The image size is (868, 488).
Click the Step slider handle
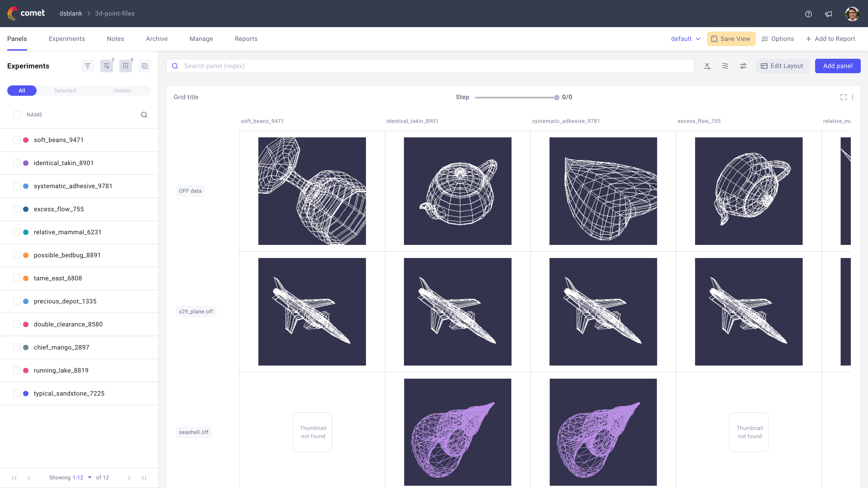point(556,97)
